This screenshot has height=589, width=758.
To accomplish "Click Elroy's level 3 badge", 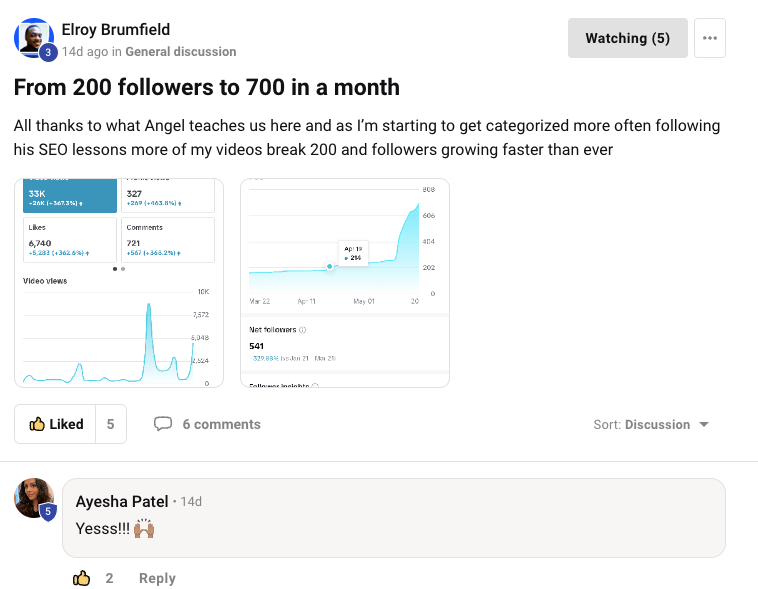I will point(48,52).
